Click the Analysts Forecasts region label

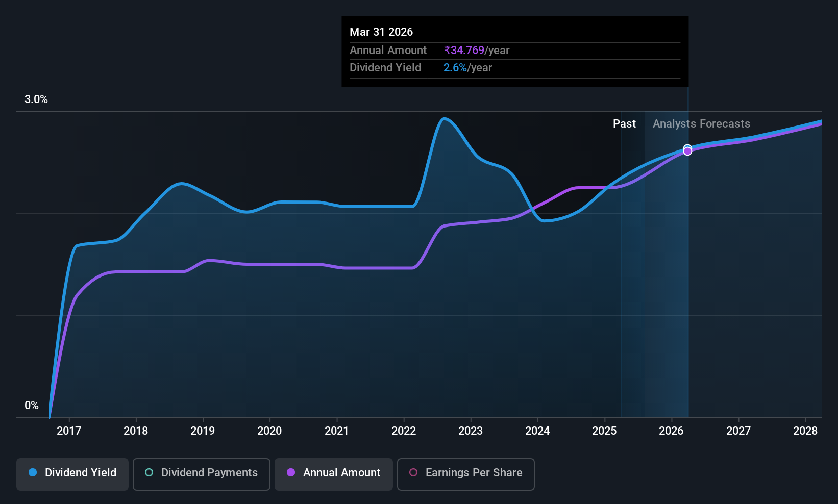click(x=701, y=124)
